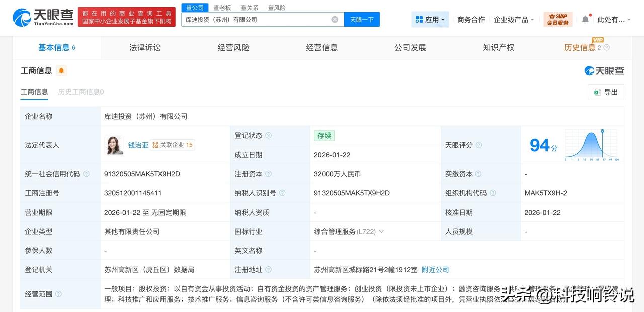This screenshot has height=312, width=644.
Task: Switch to the 知识产权 tab
Action: coord(498,47)
